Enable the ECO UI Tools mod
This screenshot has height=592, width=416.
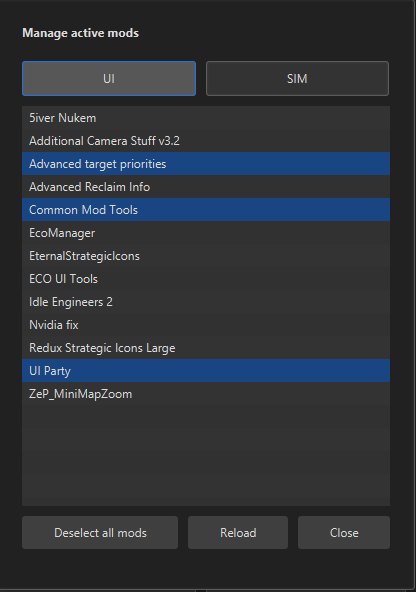click(x=206, y=279)
